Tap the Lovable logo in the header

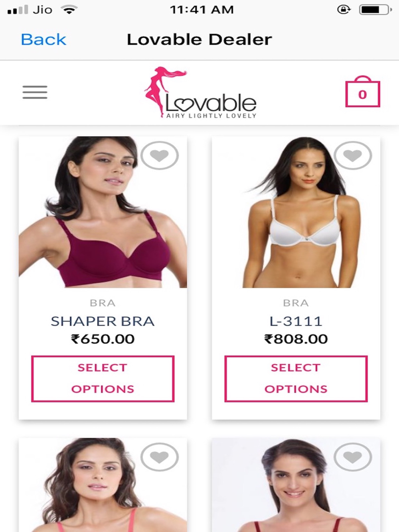pos(200,93)
